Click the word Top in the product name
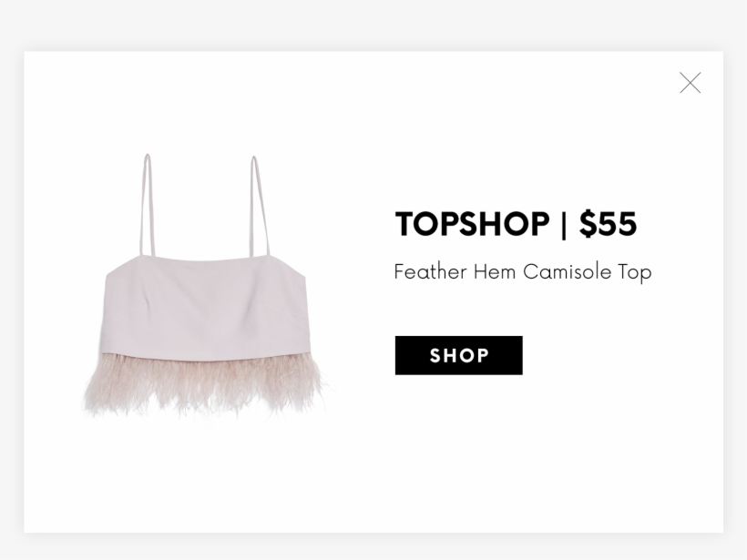Viewport: 747px width, 560px height. (x=635, y=273)
